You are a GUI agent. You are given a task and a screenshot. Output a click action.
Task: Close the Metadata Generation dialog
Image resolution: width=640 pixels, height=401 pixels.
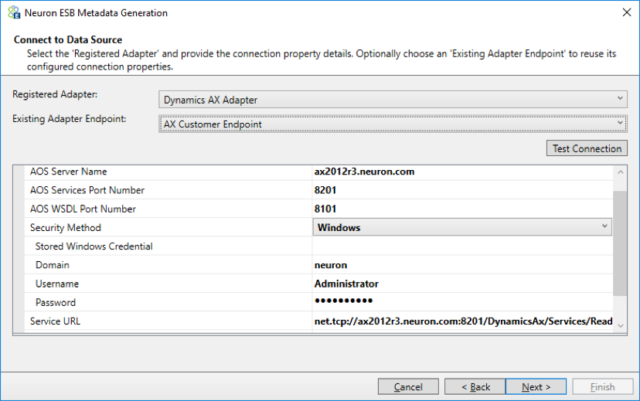[x=627, y=13]
